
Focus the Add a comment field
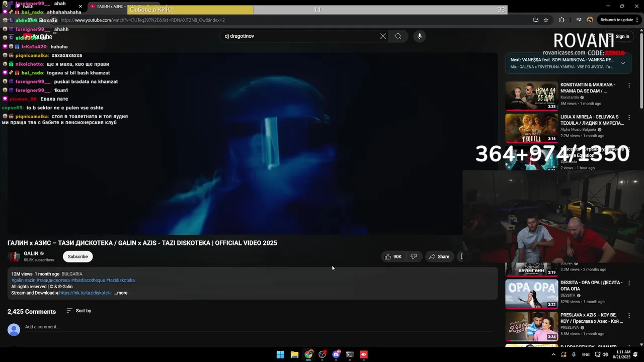click(259, 327)
